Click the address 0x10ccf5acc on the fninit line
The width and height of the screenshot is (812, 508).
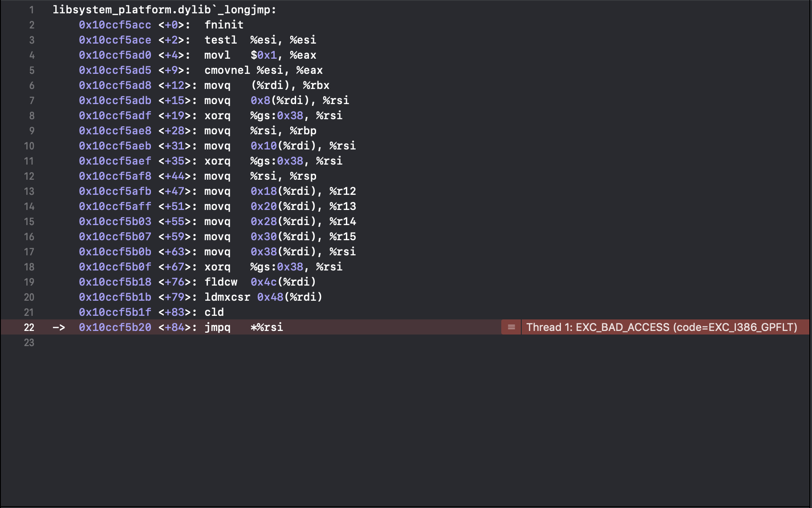coord(115,25)
